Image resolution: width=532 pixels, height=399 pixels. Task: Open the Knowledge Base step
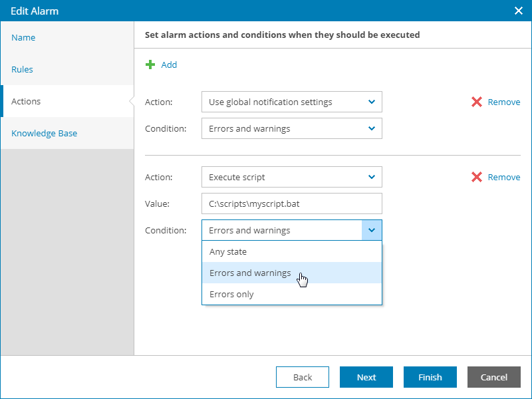coord(45,133)
